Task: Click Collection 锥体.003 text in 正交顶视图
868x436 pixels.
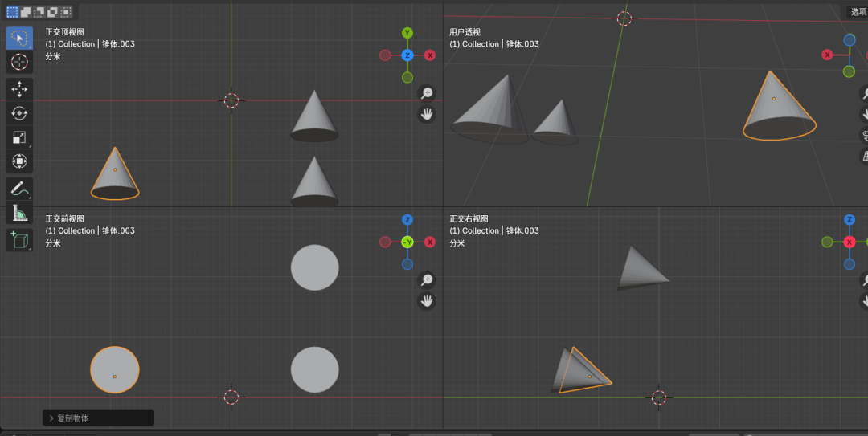Action: tap(90, 43)
